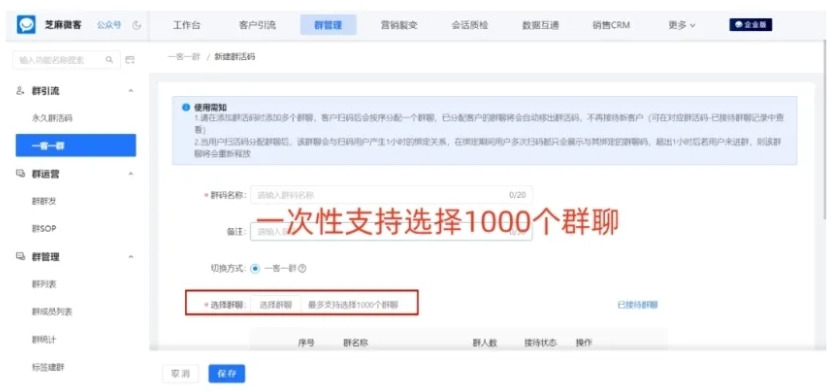
Task: Click the 群管理 sidebar section icon
Action: coord(20,257)
